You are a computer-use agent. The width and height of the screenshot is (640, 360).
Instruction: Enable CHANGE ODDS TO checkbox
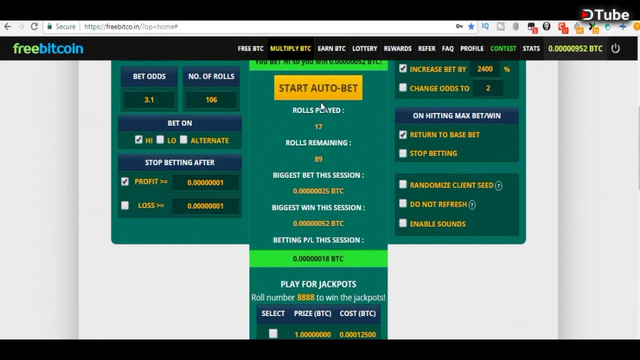click(x=403, y=87)
